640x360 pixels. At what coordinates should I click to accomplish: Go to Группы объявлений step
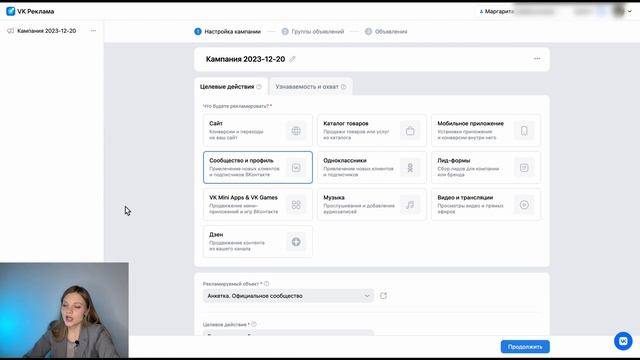313,31
